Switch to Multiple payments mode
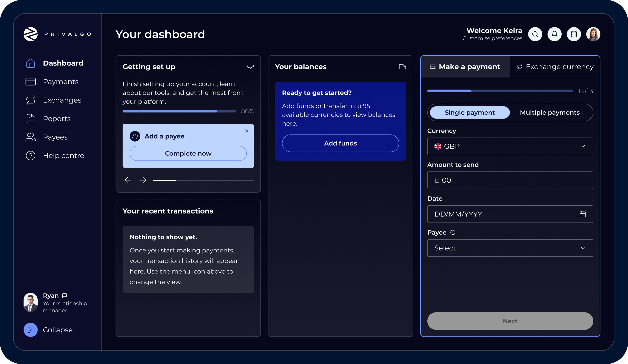This screenshot has height=364, width=628. pos(550,112)
